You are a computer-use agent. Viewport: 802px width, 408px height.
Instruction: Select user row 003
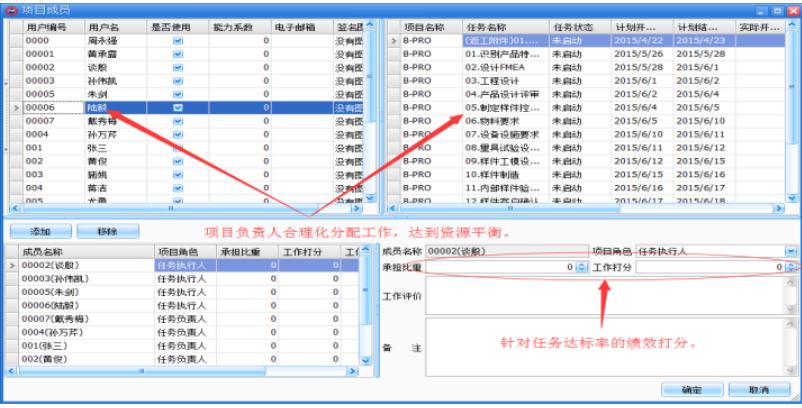(x=187, y=174)
